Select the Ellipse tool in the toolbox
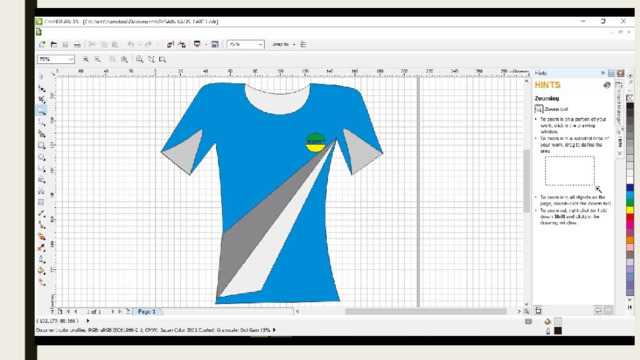The width and height of the screenshot is (640, 360). (42, 157)
